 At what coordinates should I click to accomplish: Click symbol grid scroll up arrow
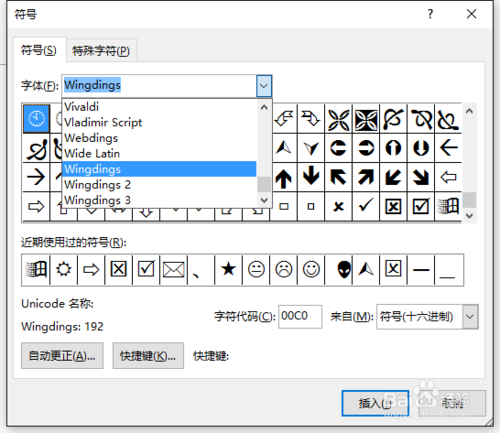(469, 111)
